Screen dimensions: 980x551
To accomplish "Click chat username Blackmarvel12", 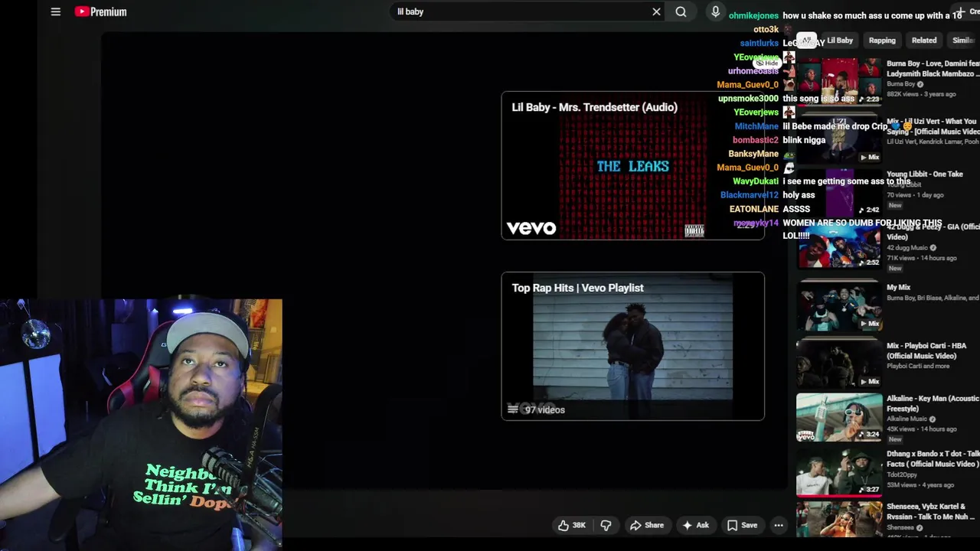I will [750, 195].
